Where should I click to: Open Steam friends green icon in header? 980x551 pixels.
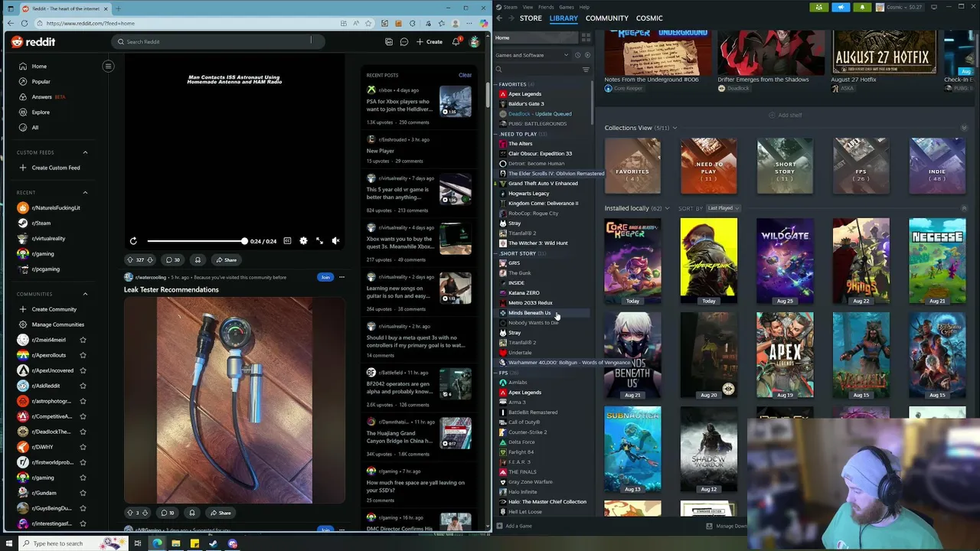coord(819,8)
